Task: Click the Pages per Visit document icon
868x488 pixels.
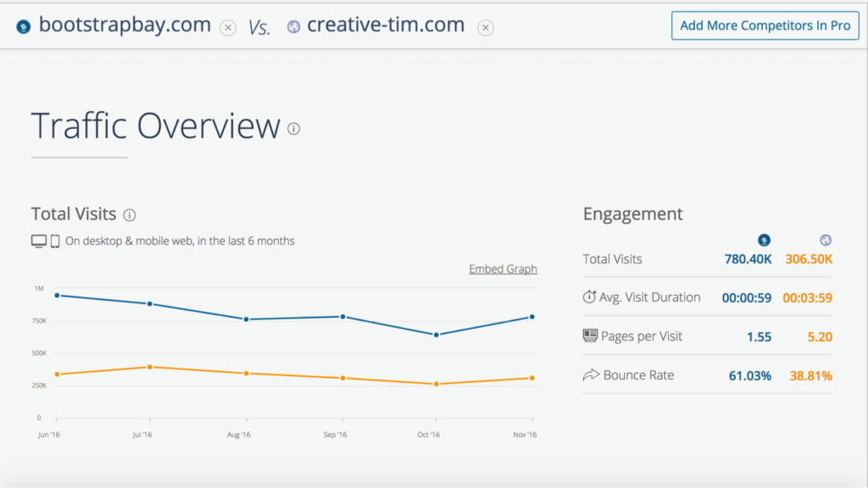Action: 590,336
